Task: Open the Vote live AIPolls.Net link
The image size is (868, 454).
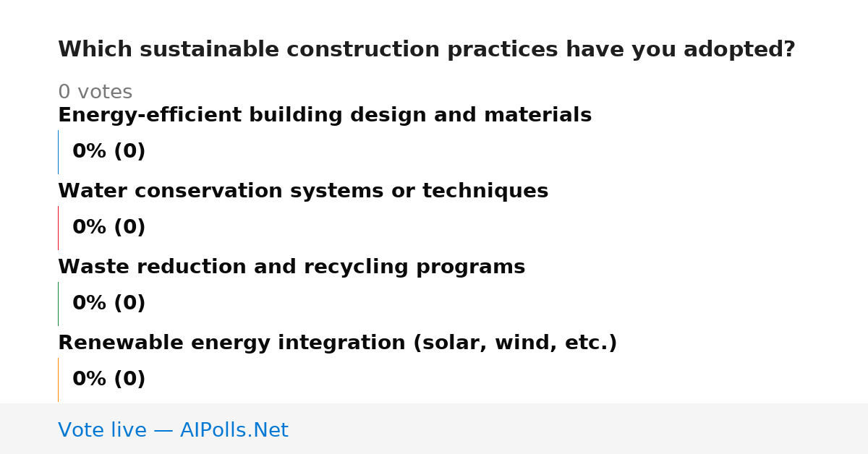Action: [x=173, y=430]
